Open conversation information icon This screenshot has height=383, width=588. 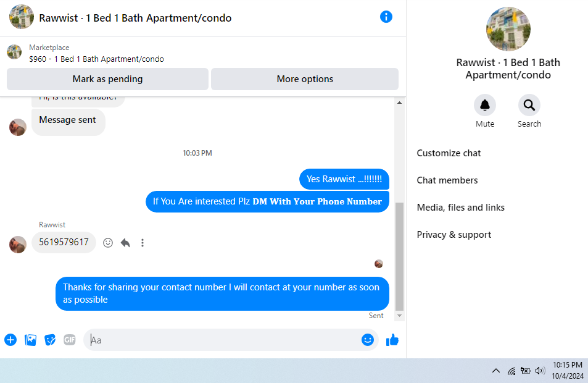[386, 17]
